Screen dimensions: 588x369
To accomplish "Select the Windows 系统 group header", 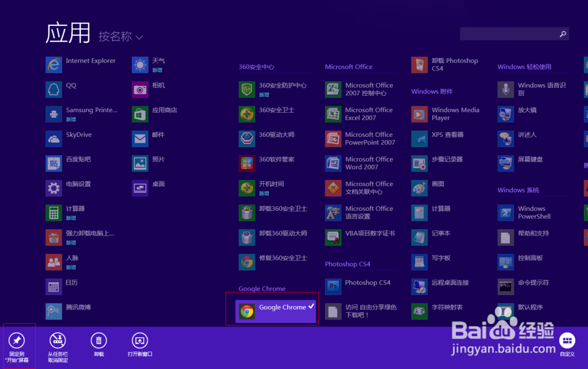I will [x=518, y=190].
